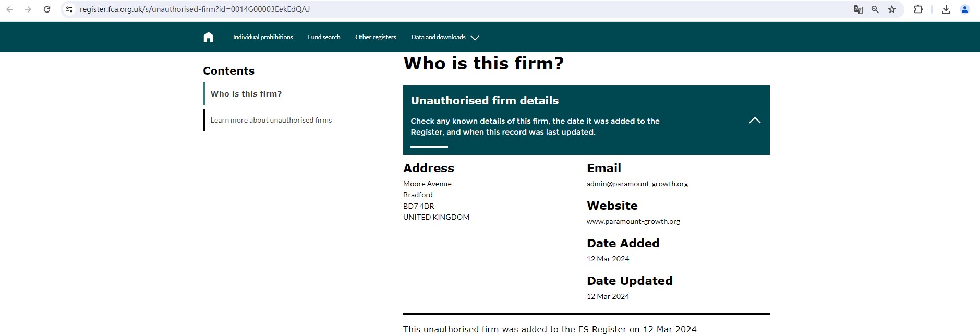Go back using browser back arrow
This screenshot has width=980, height=336.
pos(9,9)
